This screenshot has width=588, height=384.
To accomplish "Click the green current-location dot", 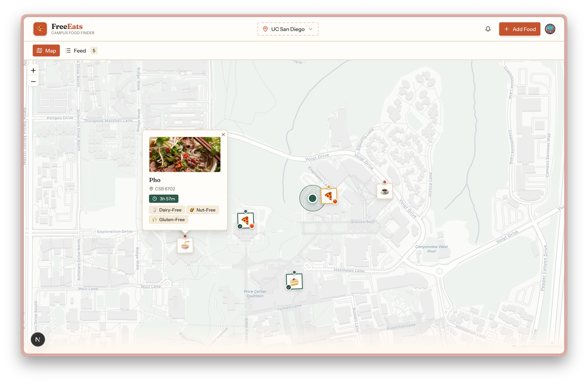I will tap(313, 198).
